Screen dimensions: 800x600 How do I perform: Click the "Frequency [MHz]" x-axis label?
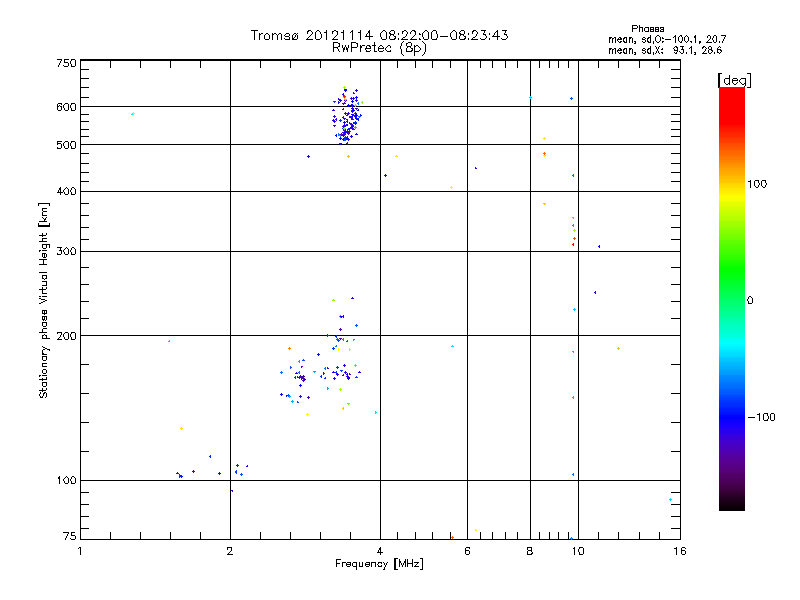click(x=379, y=564)
